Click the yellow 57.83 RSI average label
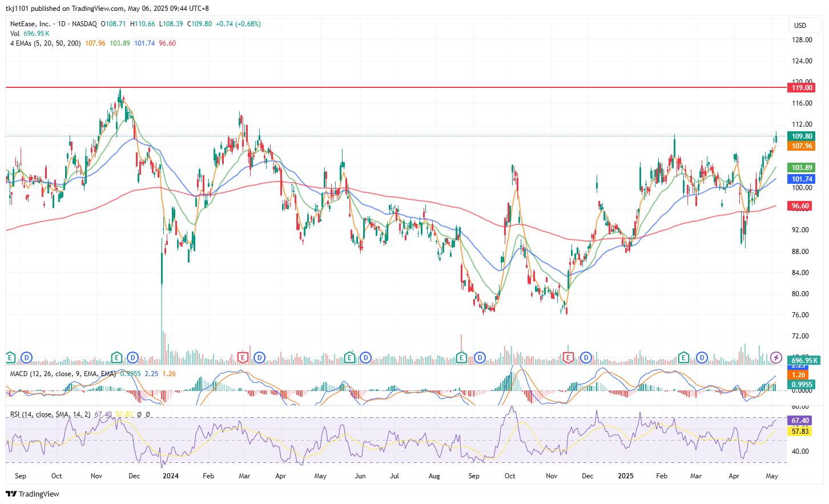829x504 pixels. (800, 431)
